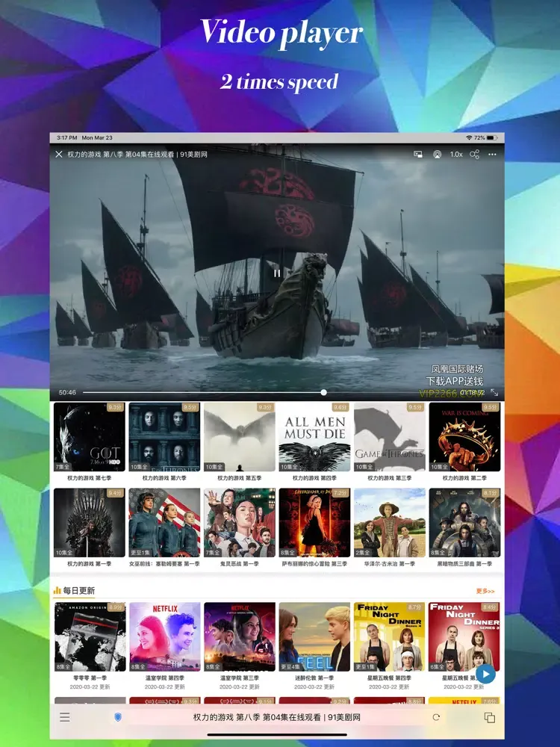
Task: Open 萨布丽娜的惊心冒险 第三季 poster
Action: 314,523
